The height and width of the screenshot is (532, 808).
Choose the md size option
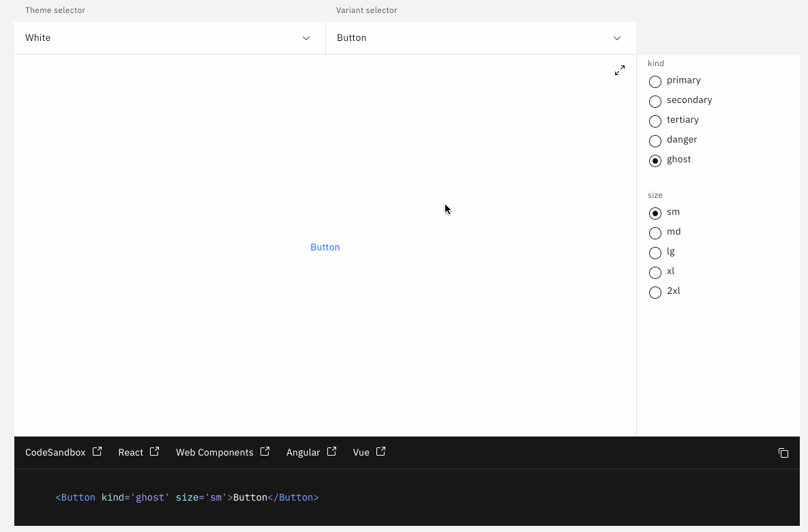click(x=655, y=233)
